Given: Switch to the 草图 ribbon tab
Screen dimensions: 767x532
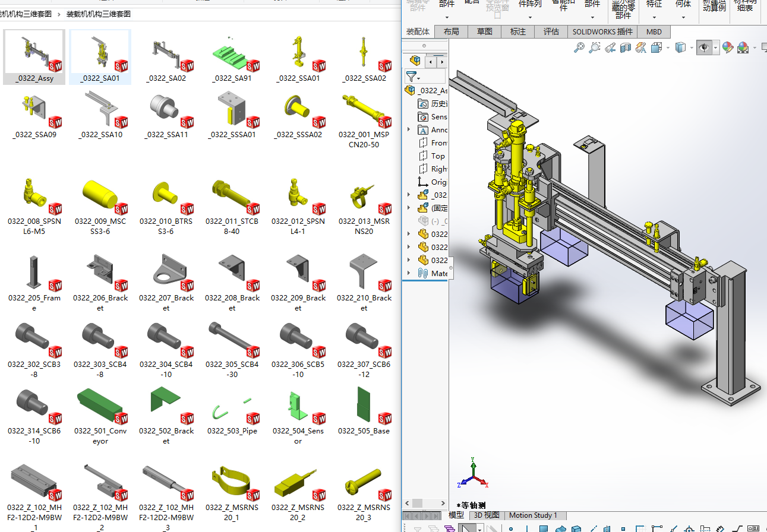Looking at the screenshot, I should tap(484, 31).
